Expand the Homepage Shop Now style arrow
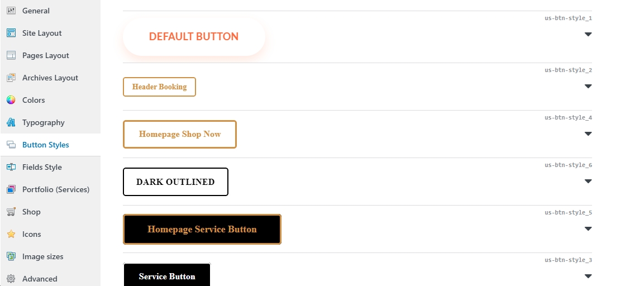Viewport: 644px width, 286px height. [588, 134]
